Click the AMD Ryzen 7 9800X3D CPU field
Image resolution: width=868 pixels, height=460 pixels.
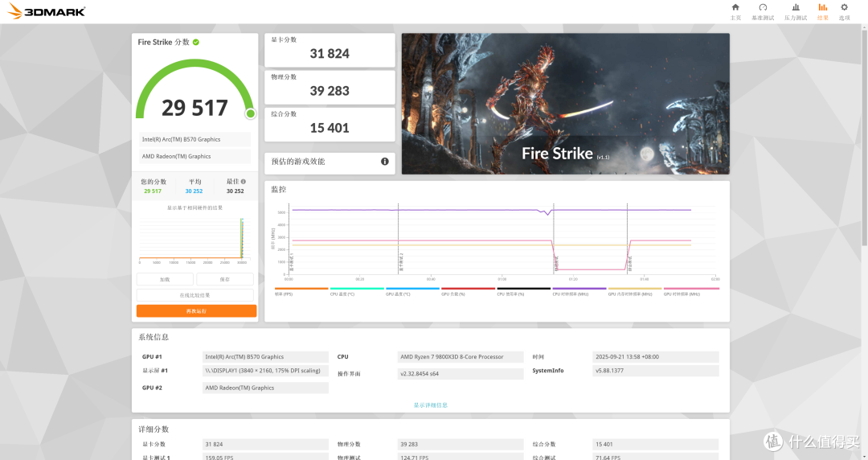point(461,357)
